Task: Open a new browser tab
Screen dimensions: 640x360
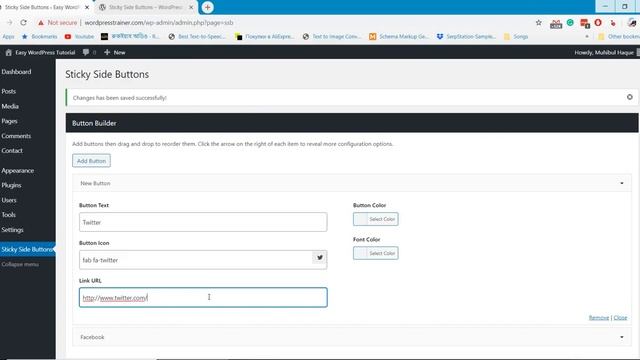Action: pos(207,7)
